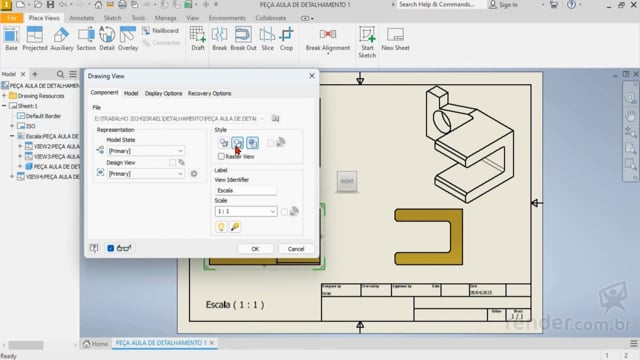
Task: Start the Section view tool
Action: 86,39
